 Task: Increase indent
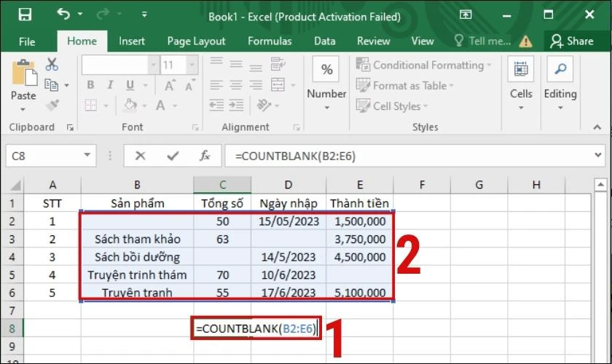236,105
